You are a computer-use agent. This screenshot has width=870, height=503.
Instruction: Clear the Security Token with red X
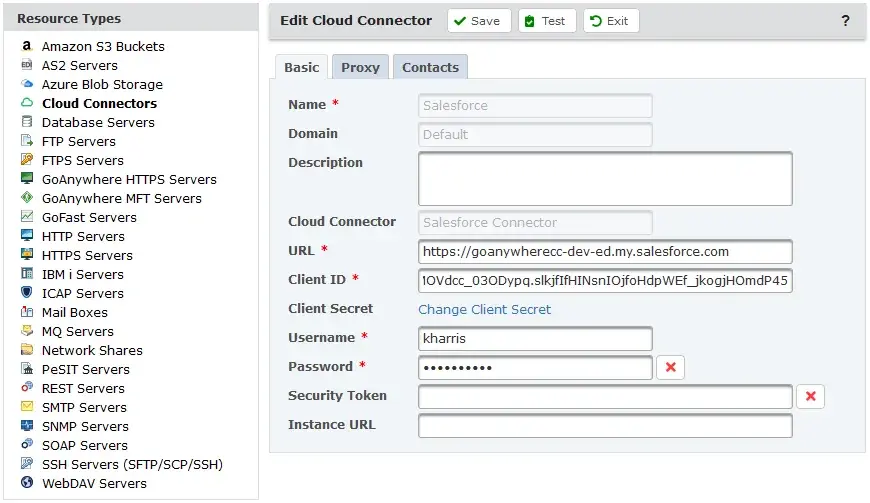(x=810, y=396)
